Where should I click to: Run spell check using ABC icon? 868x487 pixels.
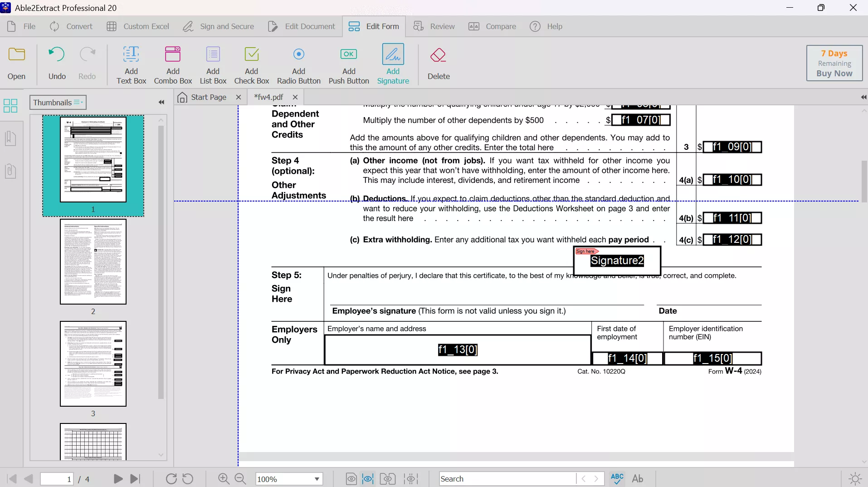pos(617,479)
